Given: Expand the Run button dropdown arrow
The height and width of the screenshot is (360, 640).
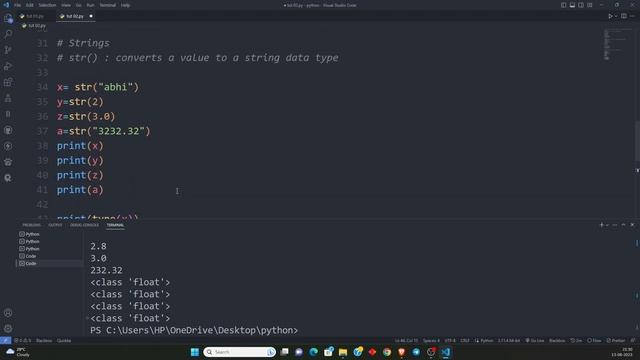Looking at the screenshot, I should click(616, 16).
